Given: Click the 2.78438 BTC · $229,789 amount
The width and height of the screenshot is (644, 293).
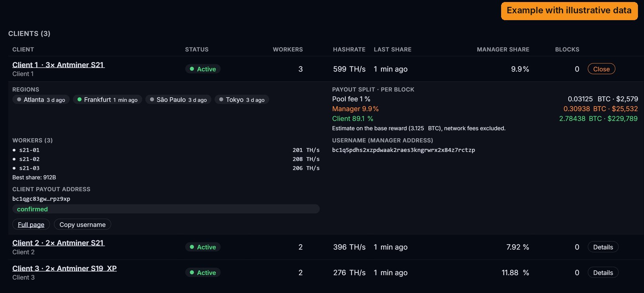Looking at the screenshot, I should click(598, 118).
